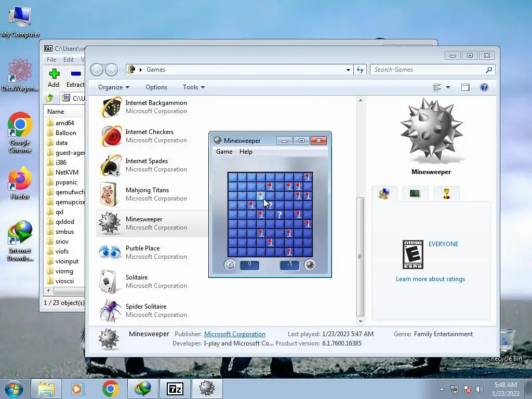This screenshot has height=399, width=532.
Task: Click the 7-Zip taskbar button
Action: click(175, 389)
